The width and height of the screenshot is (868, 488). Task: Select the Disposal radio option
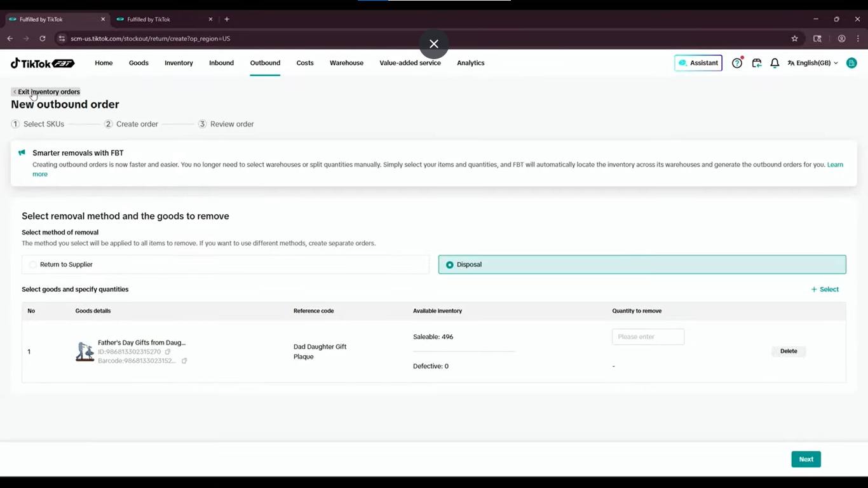click(x=642, y=264)
